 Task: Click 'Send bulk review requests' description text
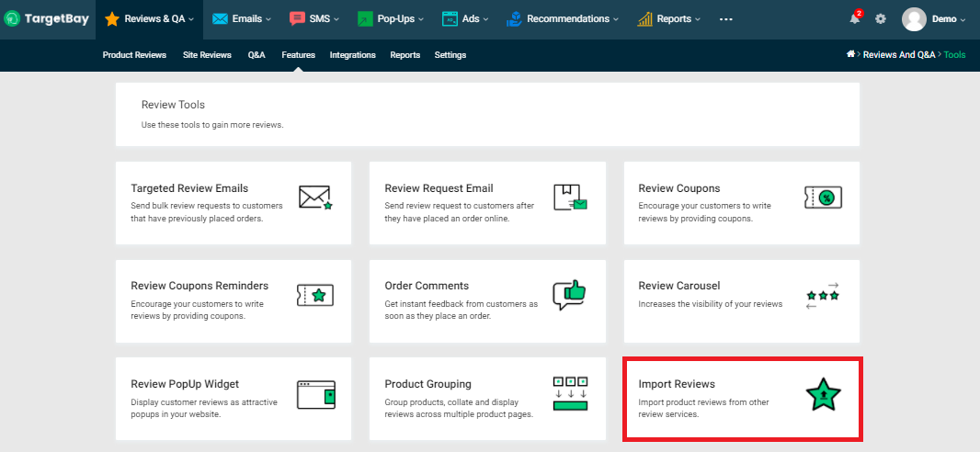[207, 211]
